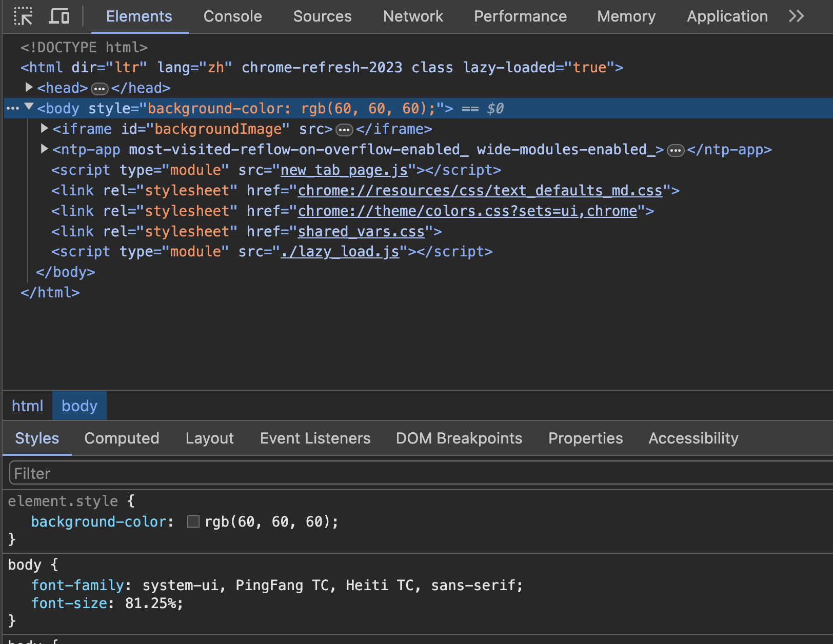Image resolution: width=833 pixels, height=644 pixels.
Task: Expand the head element tree node
Action: pos(29,88)
